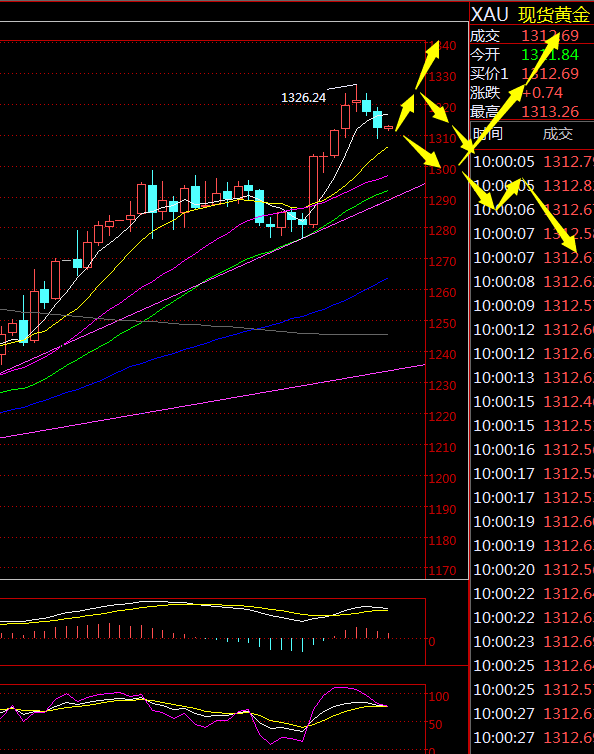Click the 成交 column header in tick list

tap(557, 134)
